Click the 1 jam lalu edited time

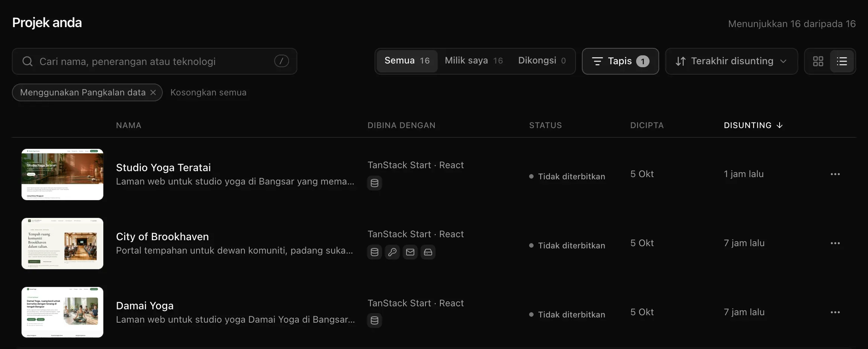click(x=744, y=174)
